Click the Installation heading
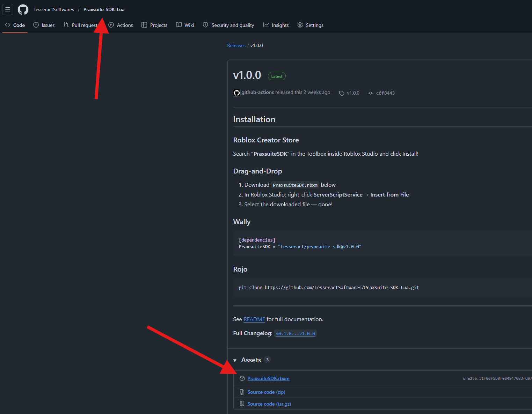Viewport: 532px width, 414px height. pyautogui.click(x=254, y=119)
